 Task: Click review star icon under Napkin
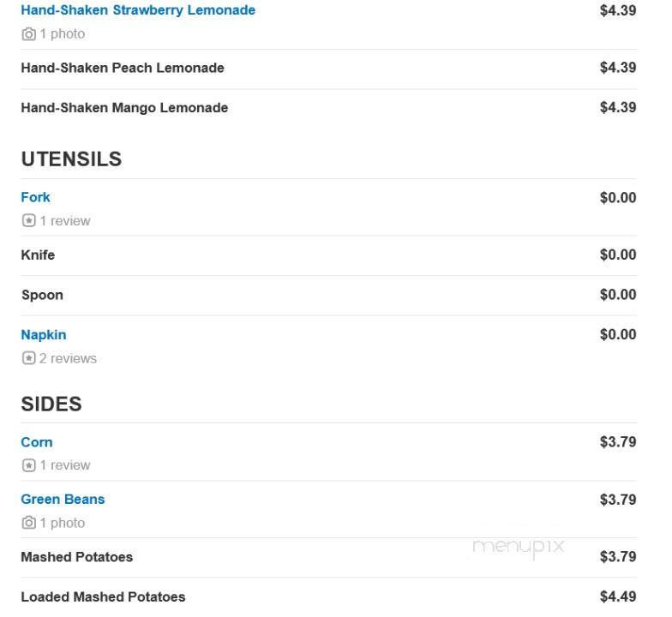29,358
